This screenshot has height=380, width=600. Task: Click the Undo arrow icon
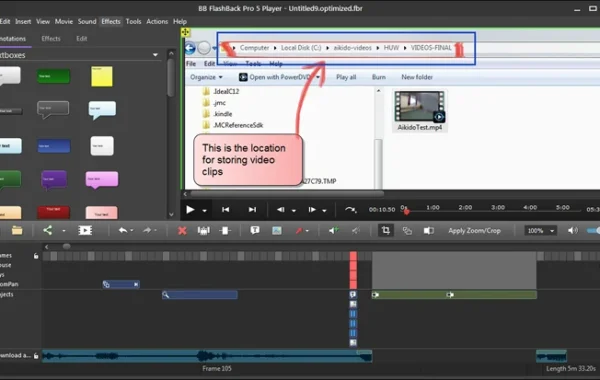tap(122, 230)
